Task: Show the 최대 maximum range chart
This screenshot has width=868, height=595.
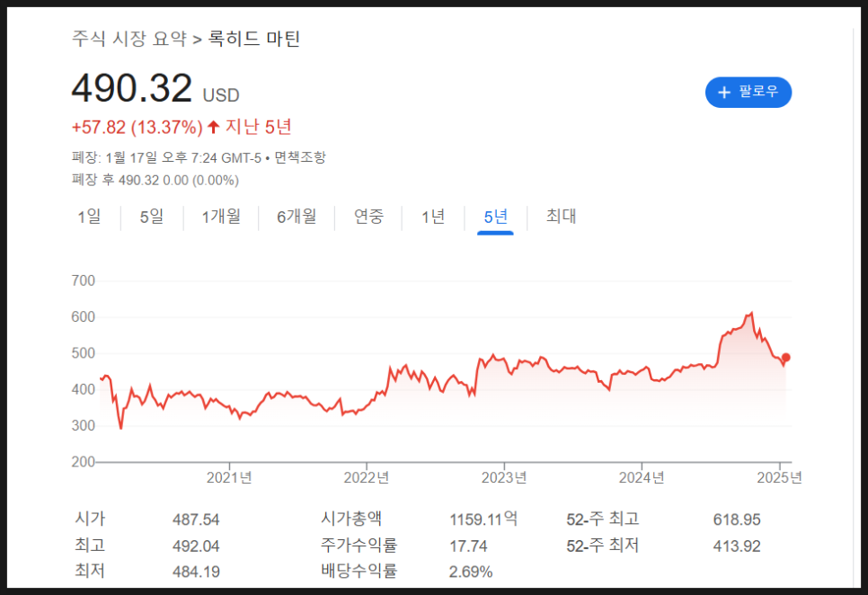Action: coord(562,216)
